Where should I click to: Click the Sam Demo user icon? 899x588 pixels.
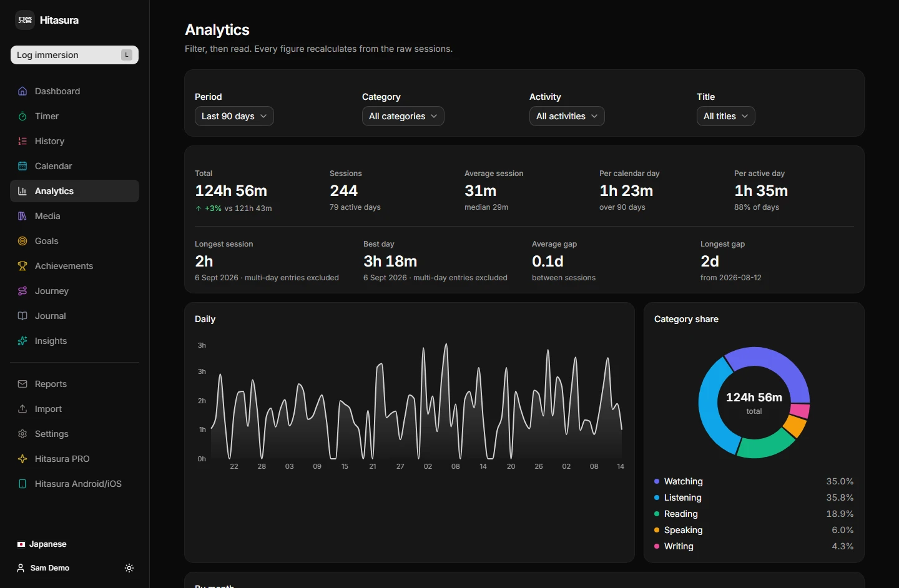click(x=21, y=568)
